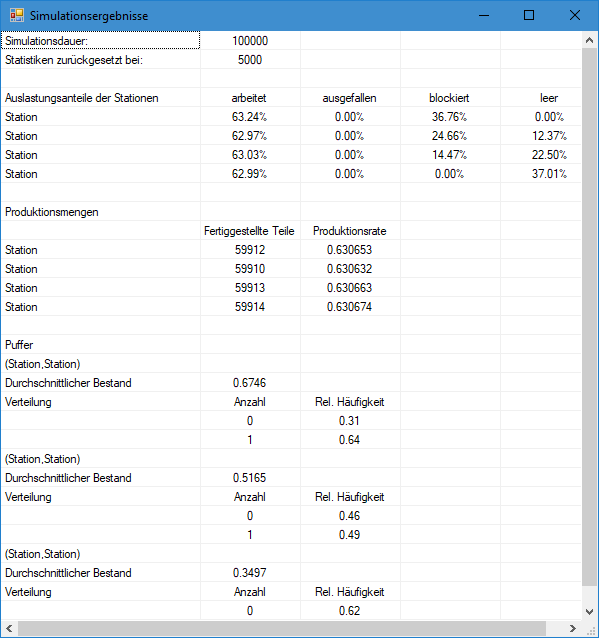Click the vertical scrollbar thumb
Viewport: 599px width, 638px height.
(589, 317)
